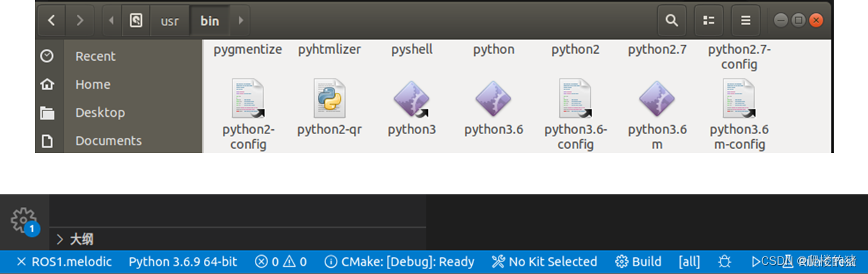This screenshot has height=274, width=868.
Task: Open the search icon in file manager
Action: 672,20
